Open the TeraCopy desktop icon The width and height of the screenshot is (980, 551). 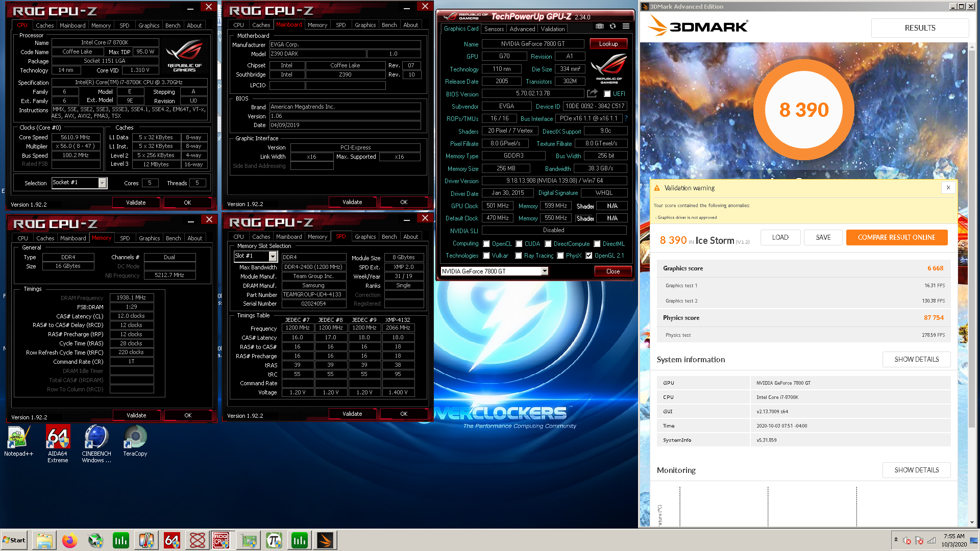tap(135, 442)
